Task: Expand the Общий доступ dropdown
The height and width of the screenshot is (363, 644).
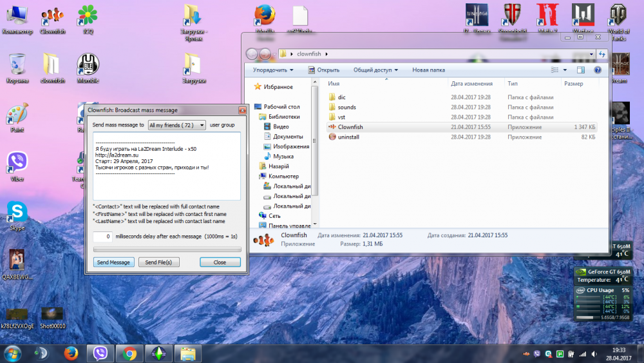Action: [375, 70]
